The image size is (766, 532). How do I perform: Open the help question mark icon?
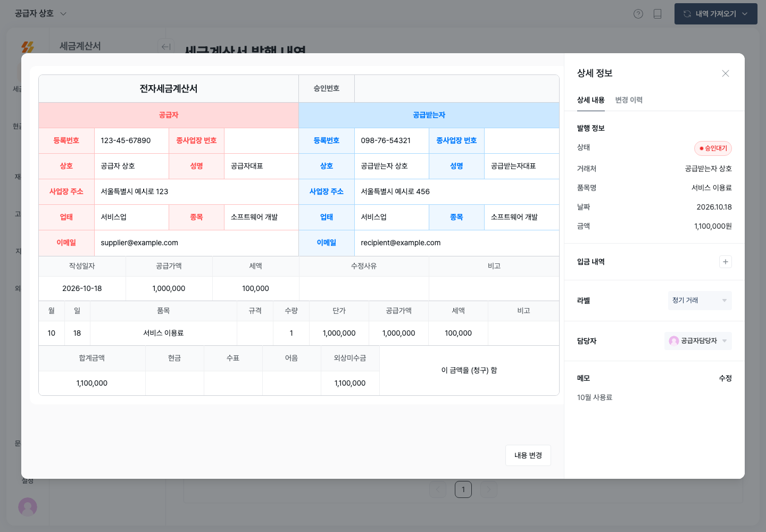638,14
